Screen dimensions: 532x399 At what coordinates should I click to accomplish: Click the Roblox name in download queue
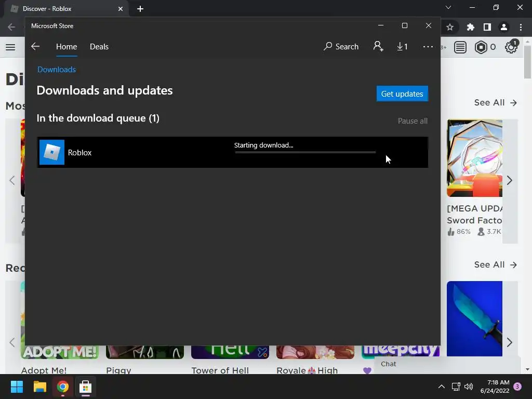pyautogui.click(x=79, y=153)
